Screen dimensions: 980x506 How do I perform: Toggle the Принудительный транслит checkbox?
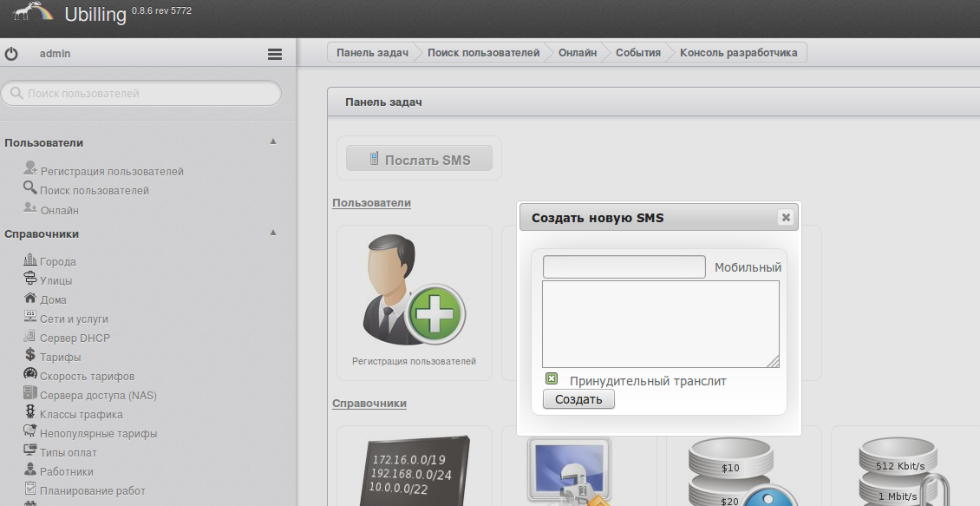coord(552,378)
